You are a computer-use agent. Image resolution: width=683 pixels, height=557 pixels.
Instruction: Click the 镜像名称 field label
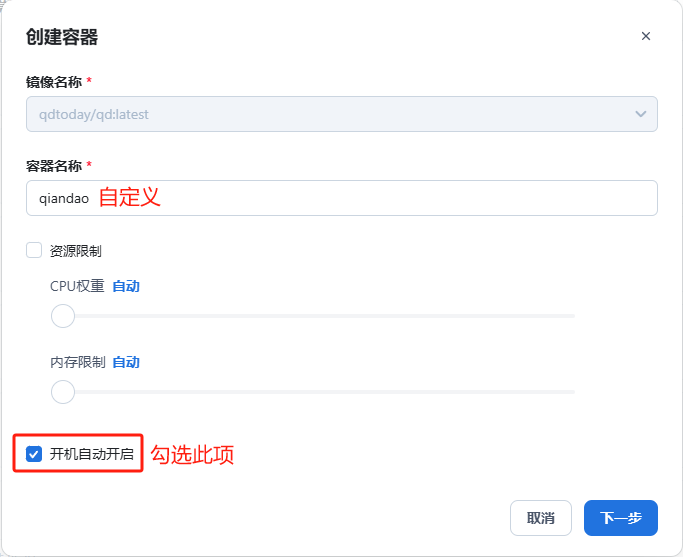[54, 81]
